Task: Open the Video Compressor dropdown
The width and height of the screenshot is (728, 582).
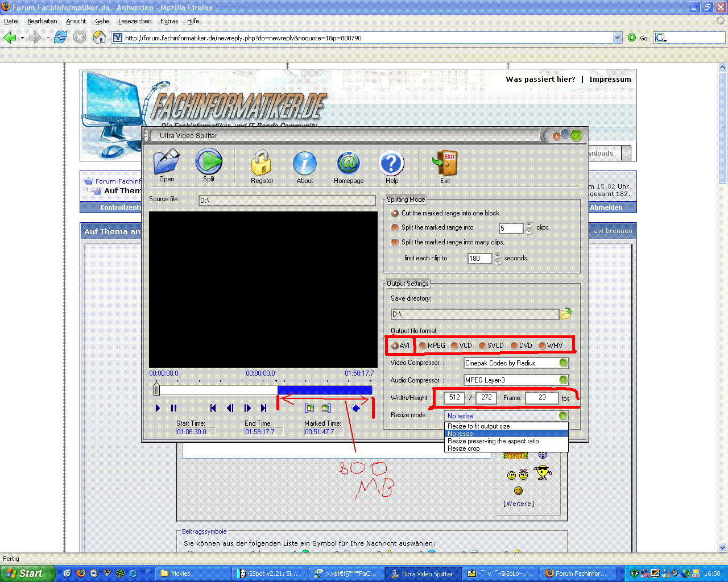Action: [563, 363]
